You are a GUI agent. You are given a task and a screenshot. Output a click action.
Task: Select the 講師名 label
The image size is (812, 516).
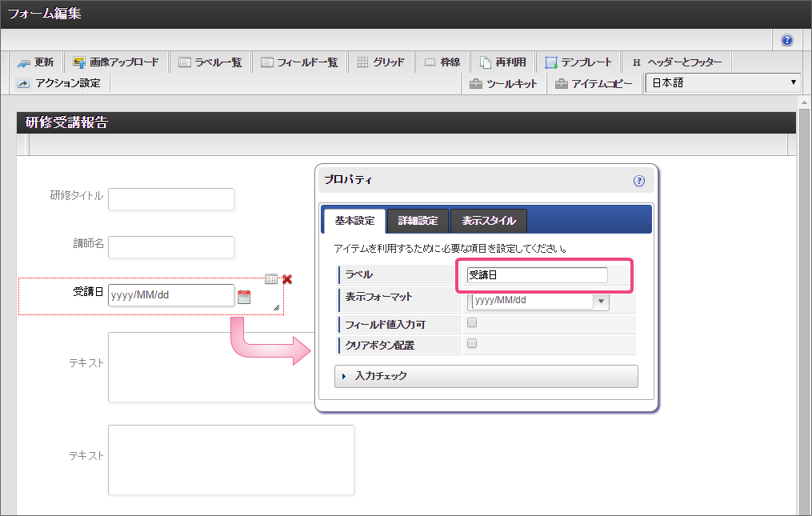pos(88,243)
